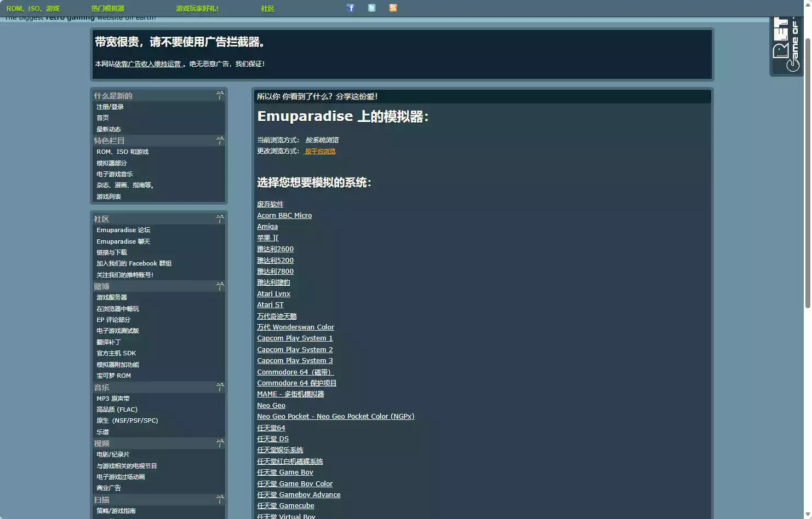
Task: Open the 社区 top menu
Action: coord(267,8)
